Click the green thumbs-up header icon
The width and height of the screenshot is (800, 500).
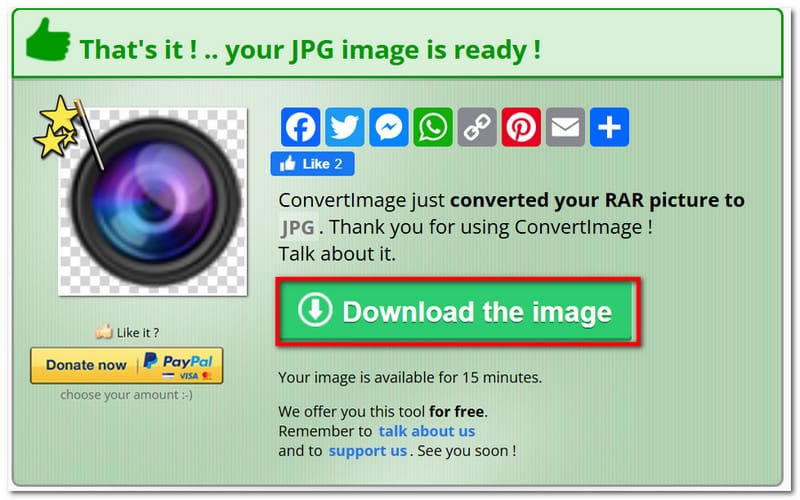pyautogui.click(x=48, y=40)
